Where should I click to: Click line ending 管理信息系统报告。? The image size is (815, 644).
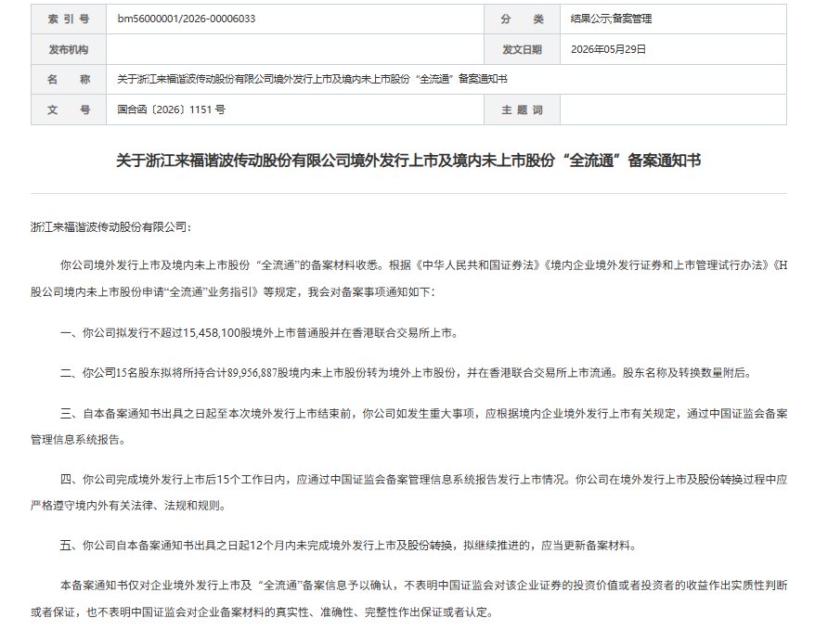[78, 440]
